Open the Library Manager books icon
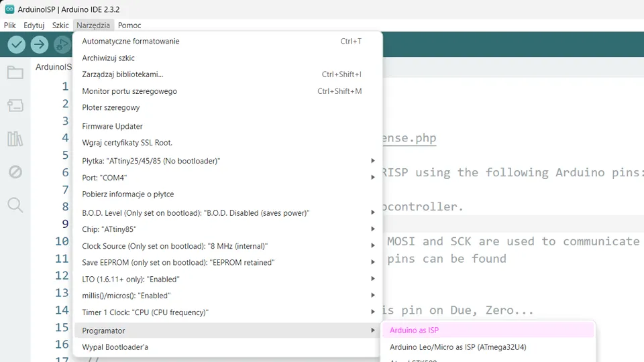The width and height of the screenshot is (644, 362). (15, 139)
